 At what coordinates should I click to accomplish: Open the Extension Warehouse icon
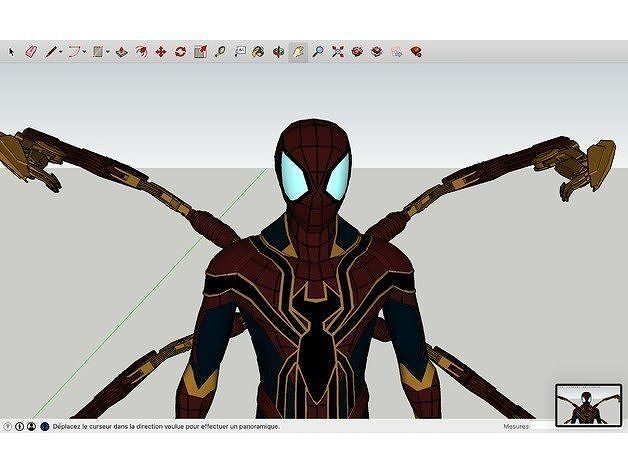pyautogui.click(x=377, y=52)
